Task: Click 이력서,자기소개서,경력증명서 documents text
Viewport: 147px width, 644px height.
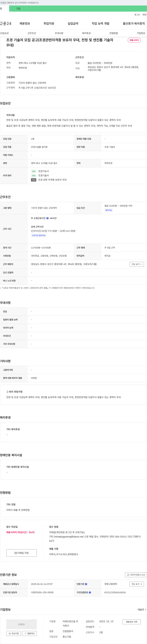Action: pos(64,554)
